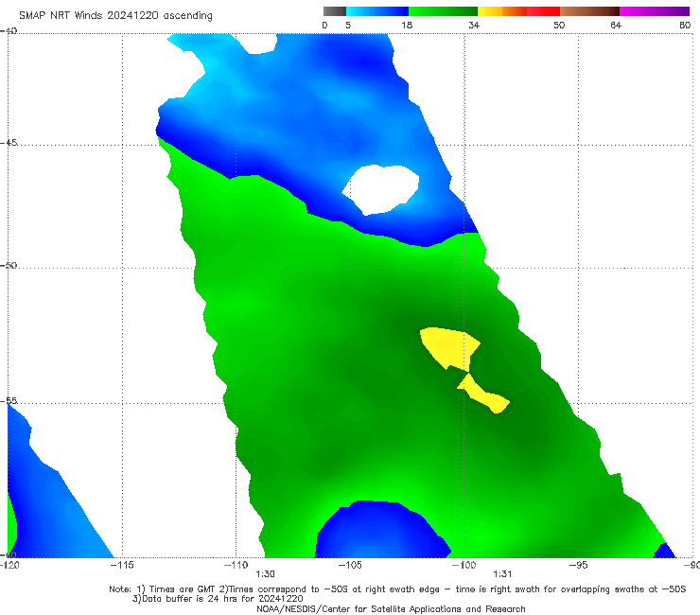Click the color scale label '64'
Image resolution: width=700 pixels, height=615 pixels.
tap(616, 25)
